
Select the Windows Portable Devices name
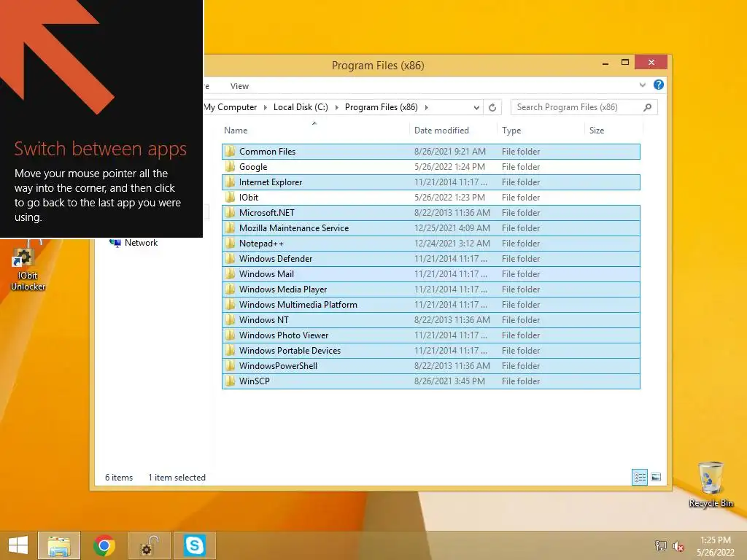point(290,351)
